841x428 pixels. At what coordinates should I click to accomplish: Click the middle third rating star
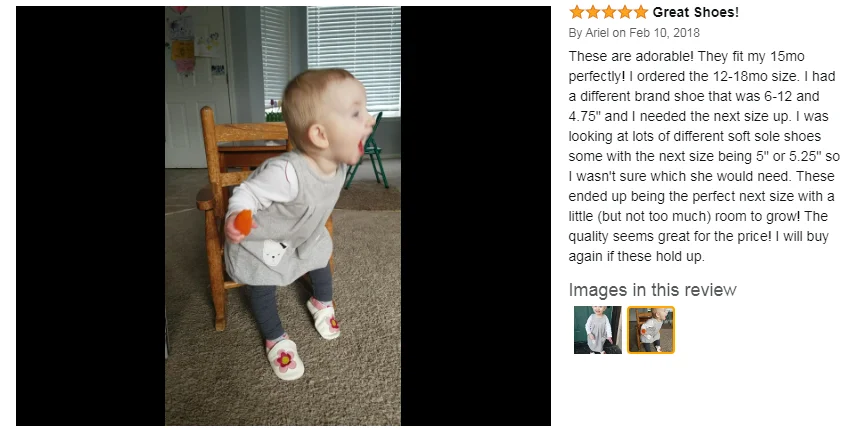point(609,12)
